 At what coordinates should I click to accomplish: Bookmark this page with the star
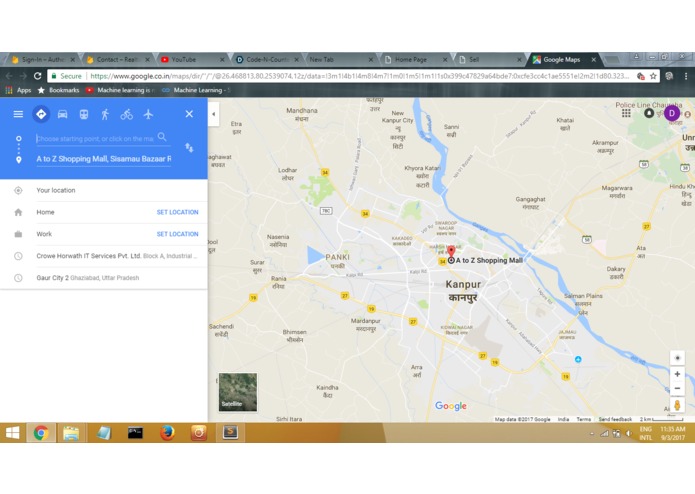[x=653, y=76]
